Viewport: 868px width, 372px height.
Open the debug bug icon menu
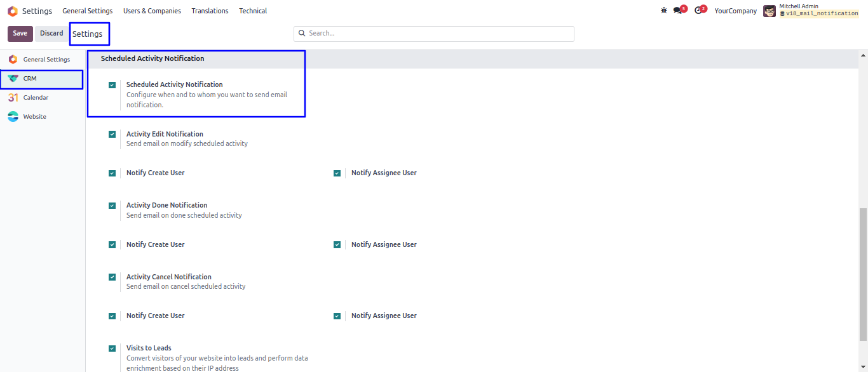[x=664, y=10]
